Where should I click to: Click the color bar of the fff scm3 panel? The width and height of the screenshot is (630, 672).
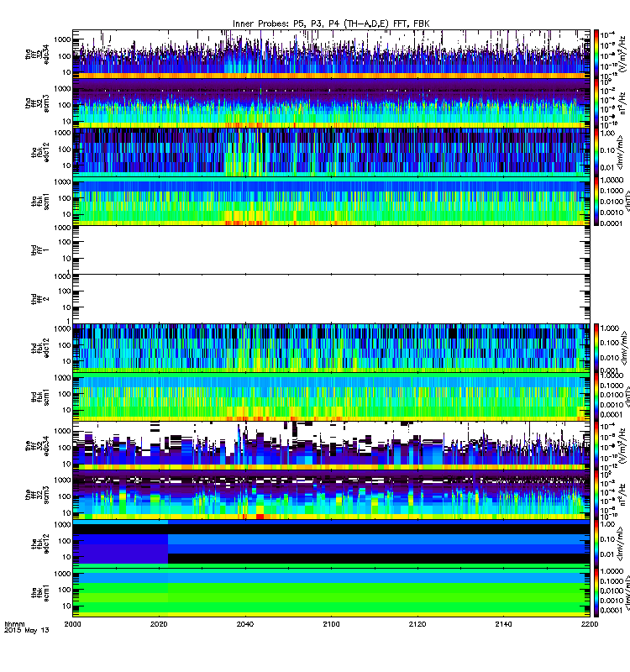tap(596, 495)
